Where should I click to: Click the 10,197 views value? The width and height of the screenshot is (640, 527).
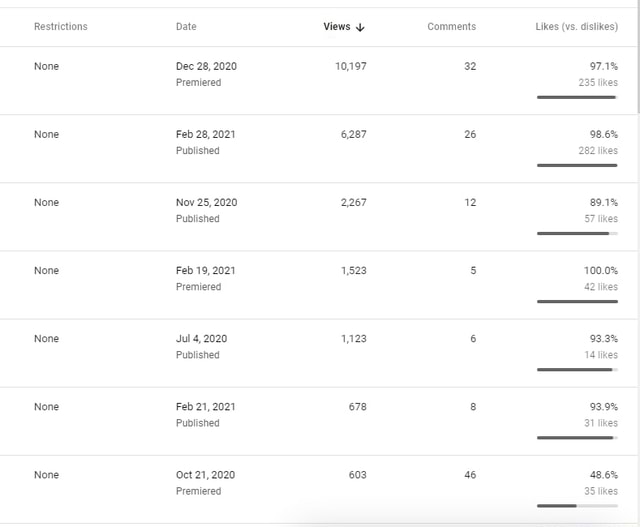point(346,66)
